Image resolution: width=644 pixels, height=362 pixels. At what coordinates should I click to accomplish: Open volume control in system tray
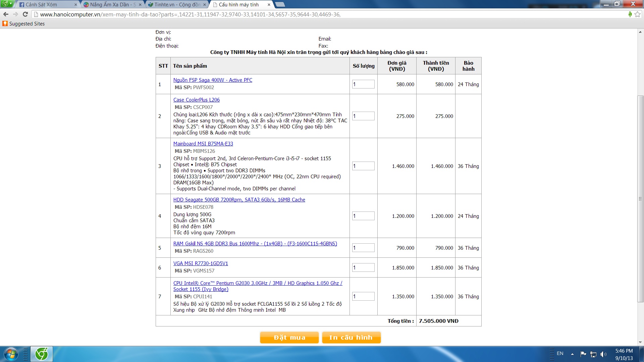[x=603, y=354]
